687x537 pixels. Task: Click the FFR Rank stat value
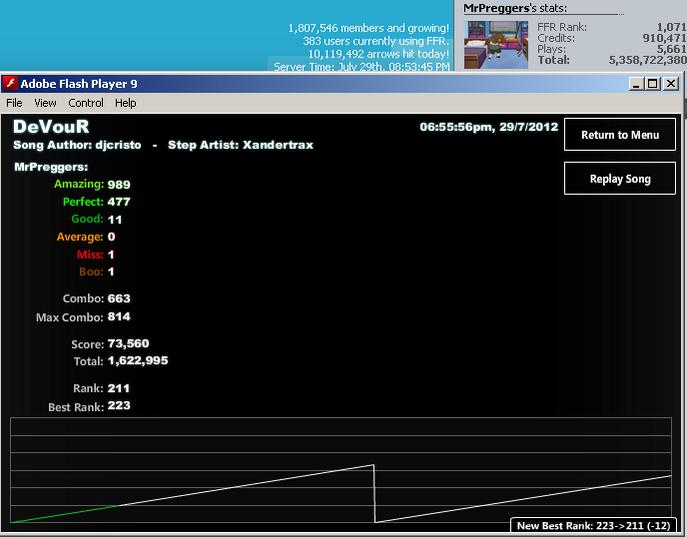671,27
